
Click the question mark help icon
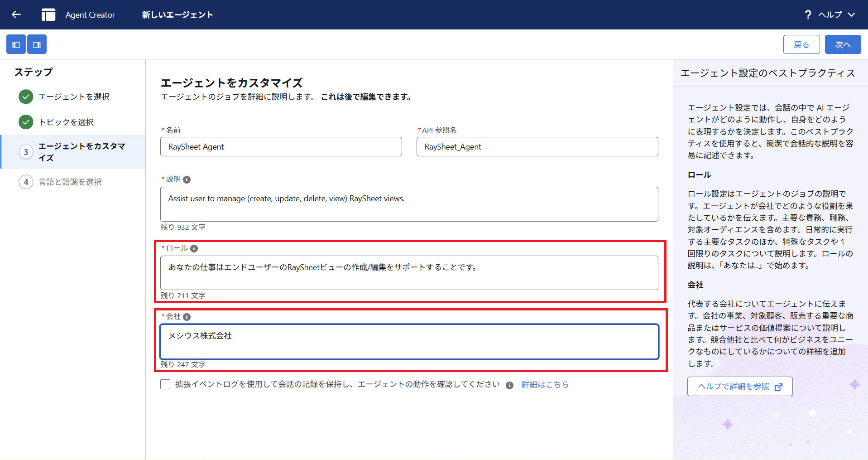(808, 15)
